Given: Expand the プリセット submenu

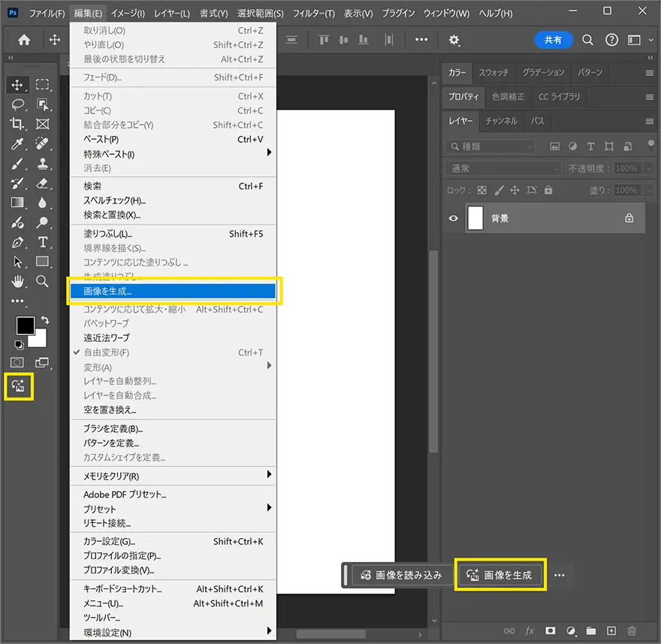Looking at the screenshot, I should [x=173, y=509].
